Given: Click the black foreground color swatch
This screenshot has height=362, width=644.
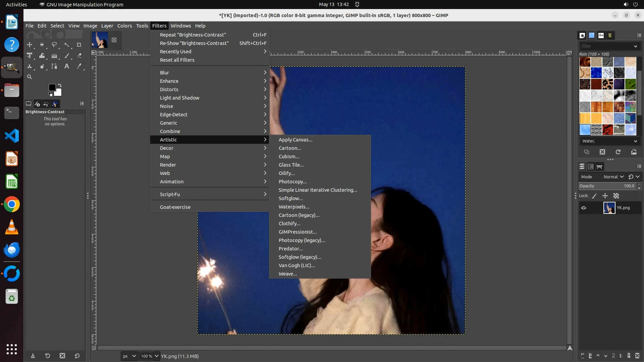Looking at the screenshot, I should point(52,87).
